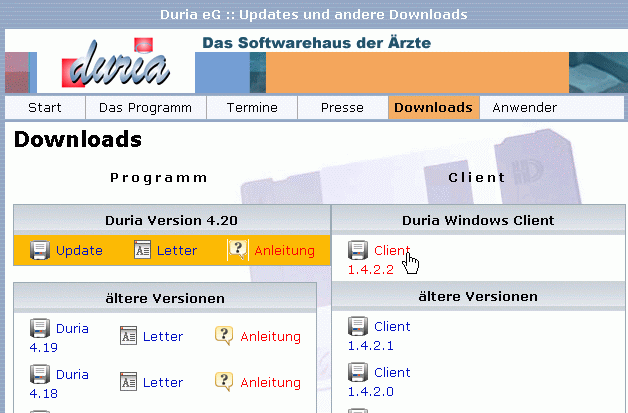
Task: Open the Letter link for Duria 4.18
Action: point(163,383)
